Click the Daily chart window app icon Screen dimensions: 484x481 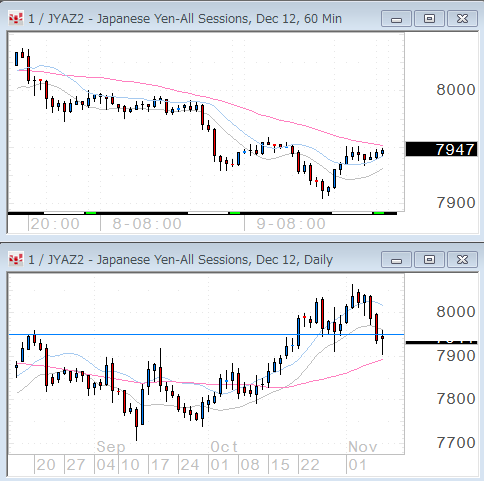[x=16, y=259]
